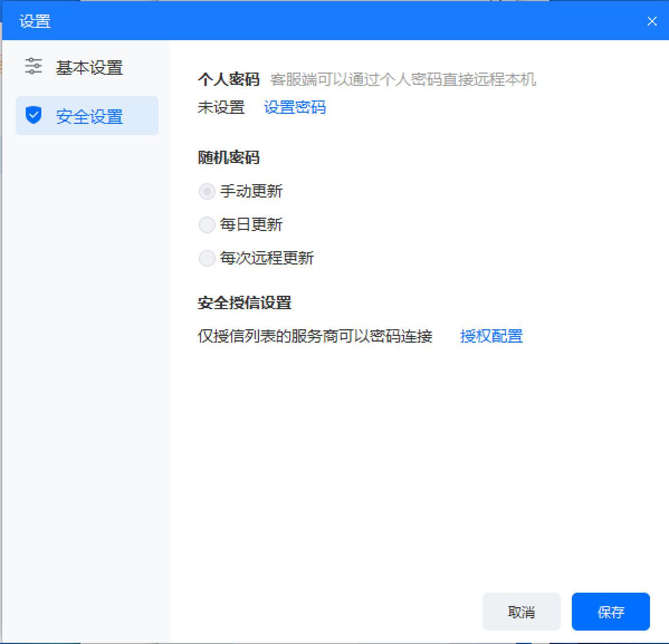Viewport: 669px width, 644px height.
Task: Choose the 每日更新 radio button
Action: 207,225
